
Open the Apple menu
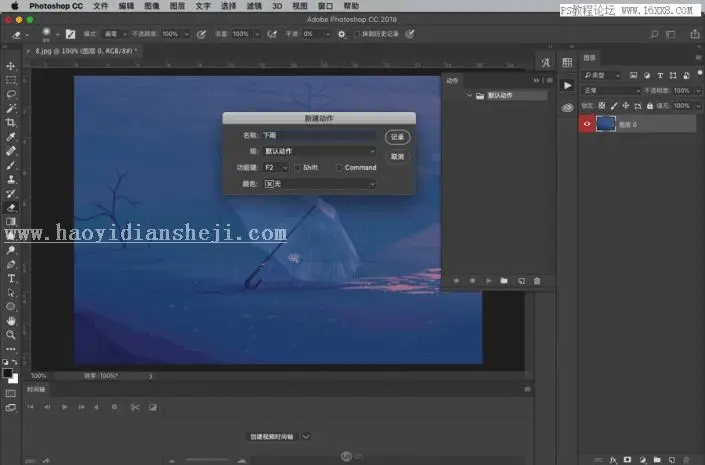15,6
